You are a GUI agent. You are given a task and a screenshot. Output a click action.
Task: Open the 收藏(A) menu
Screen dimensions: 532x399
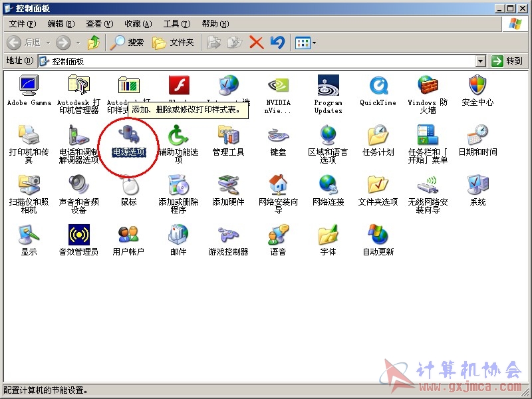(x=138, y=24)
